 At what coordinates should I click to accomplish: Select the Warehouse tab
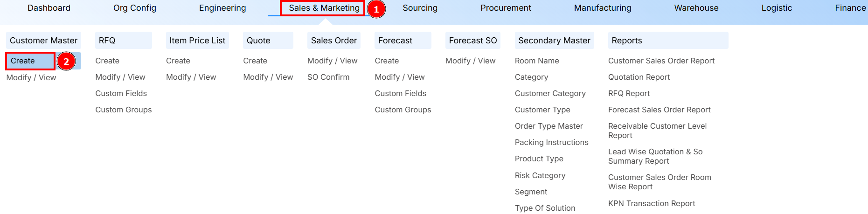[696, 8]
